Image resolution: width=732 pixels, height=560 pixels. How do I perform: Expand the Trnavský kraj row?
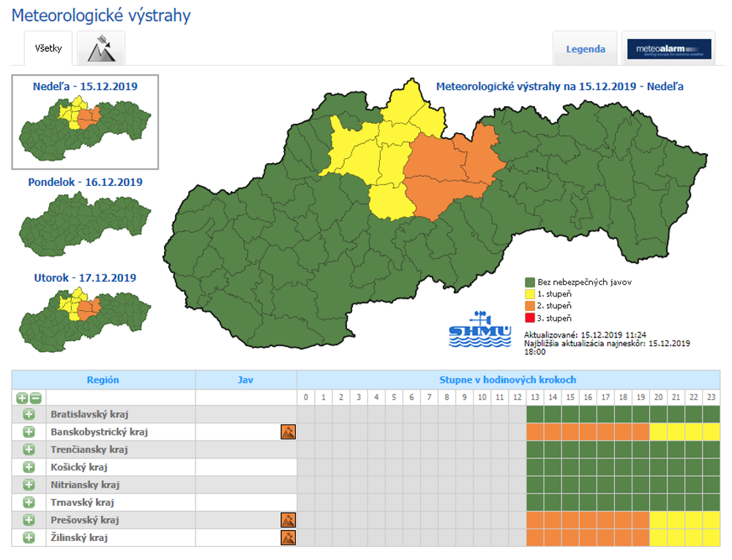coord(29,502)
